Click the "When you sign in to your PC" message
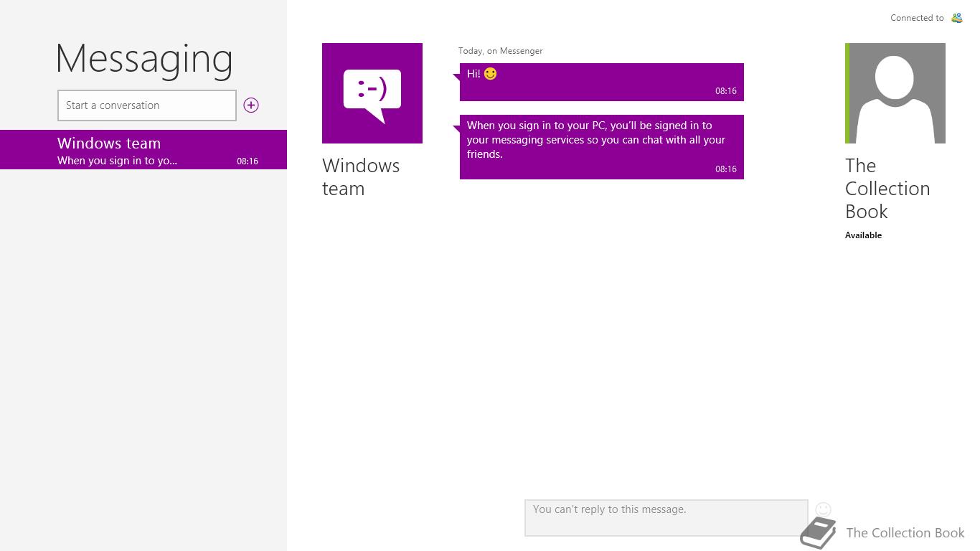The height and width of the screenshot is (551, 980). point(602,147)
